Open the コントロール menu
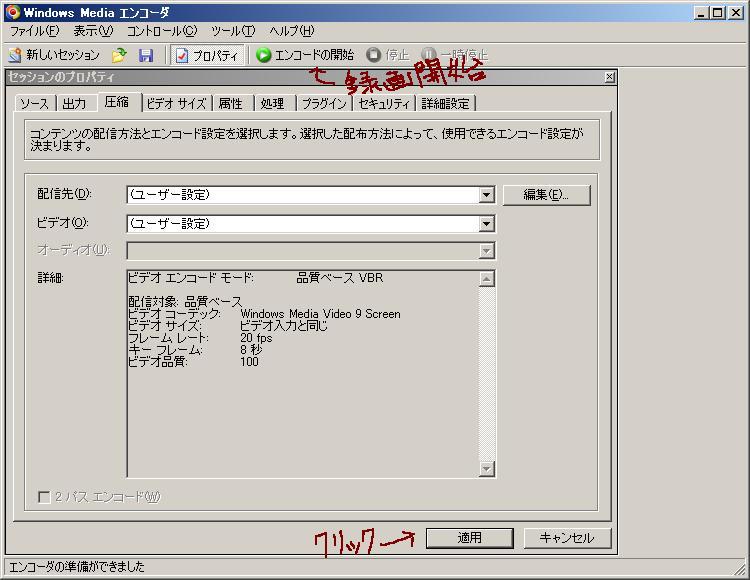 (x=162, y=31)
